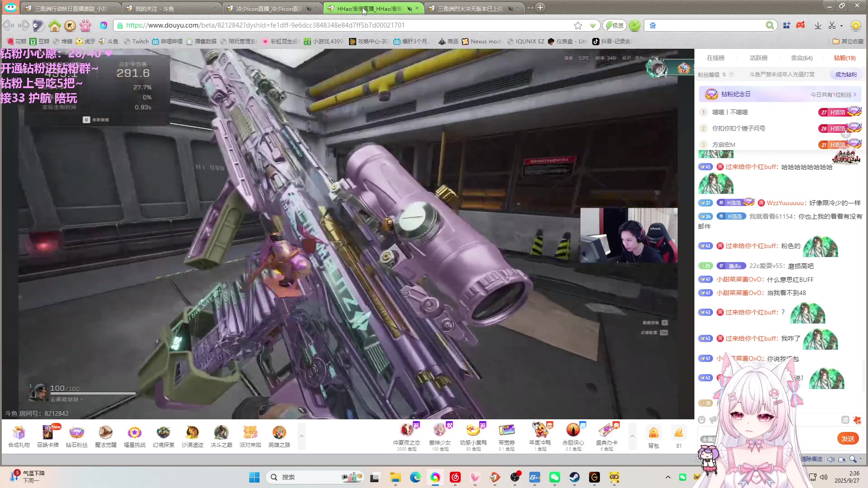Open the browser downloads arrow icon

(x=818, y=26)
